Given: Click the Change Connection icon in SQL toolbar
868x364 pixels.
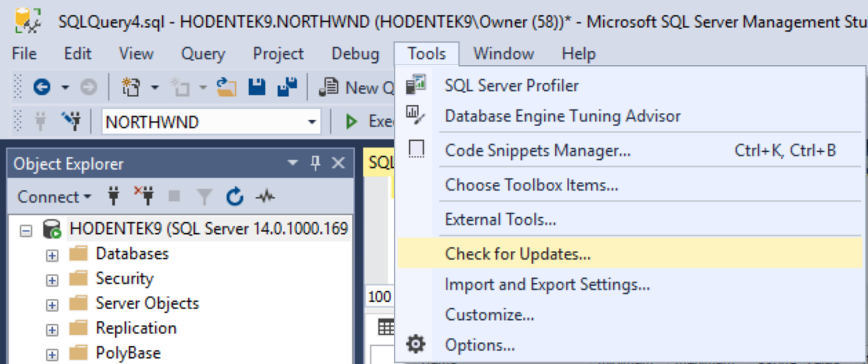Looking at the screenshot, I should (x=71, y=121).
